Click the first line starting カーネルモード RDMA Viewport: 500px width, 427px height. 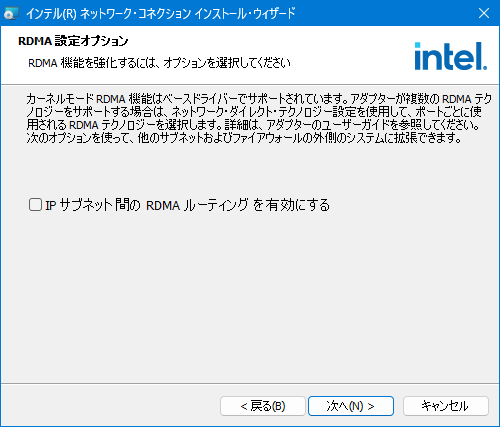pyautogui.click(x=259, y=99)
